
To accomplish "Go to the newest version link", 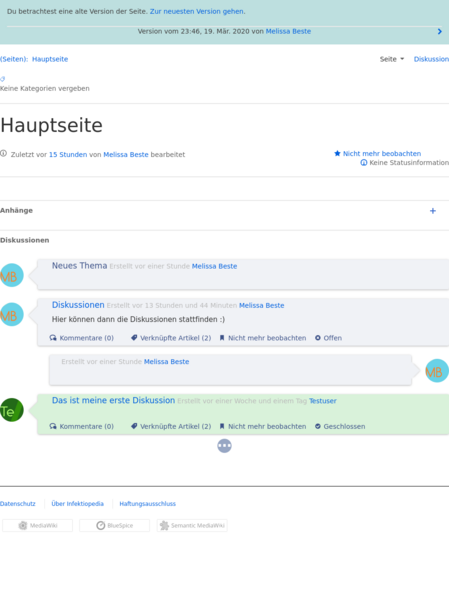I will click(x=197, y=11).
